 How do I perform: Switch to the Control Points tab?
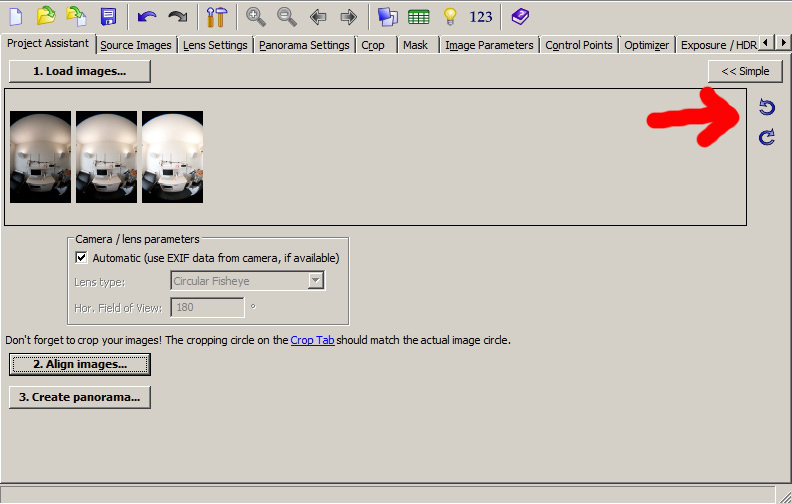[579, 45]
